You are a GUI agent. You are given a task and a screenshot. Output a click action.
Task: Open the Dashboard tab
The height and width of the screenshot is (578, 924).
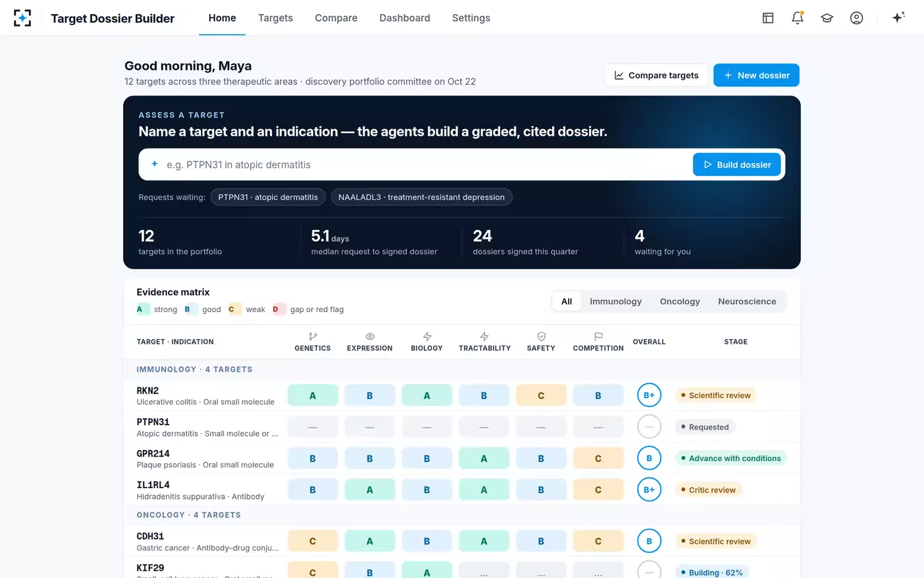coord(404,18)
